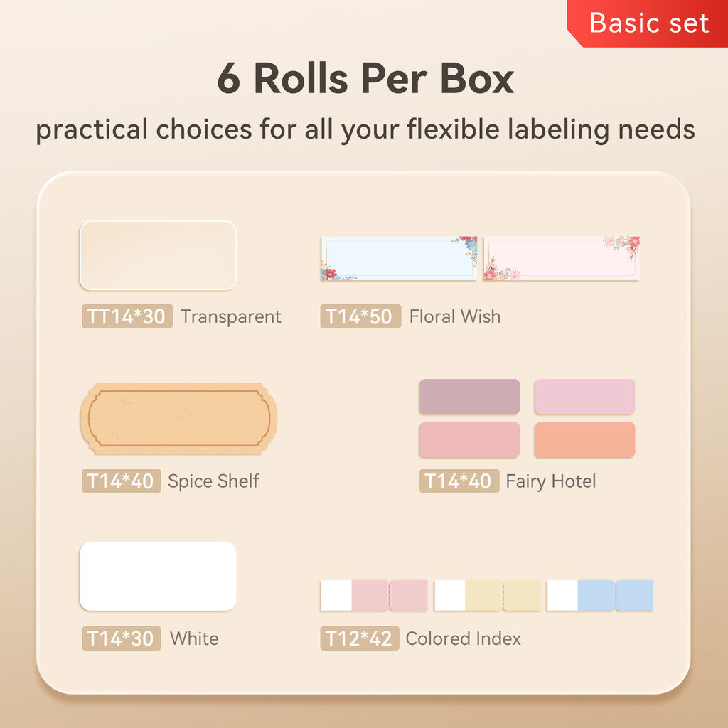Pick the rose pink Fairy Hotel swatch
The height and width of the screenshot is (728, 728).
point(469,440)
